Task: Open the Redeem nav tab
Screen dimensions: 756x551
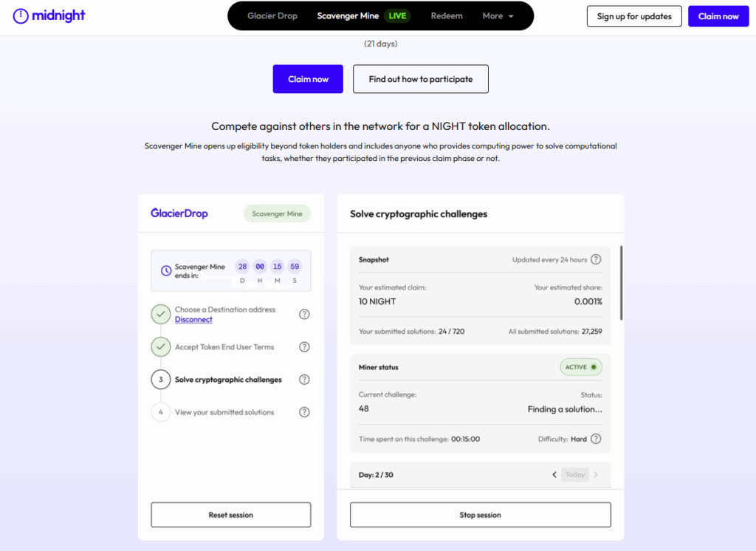Action: point(445,16)
